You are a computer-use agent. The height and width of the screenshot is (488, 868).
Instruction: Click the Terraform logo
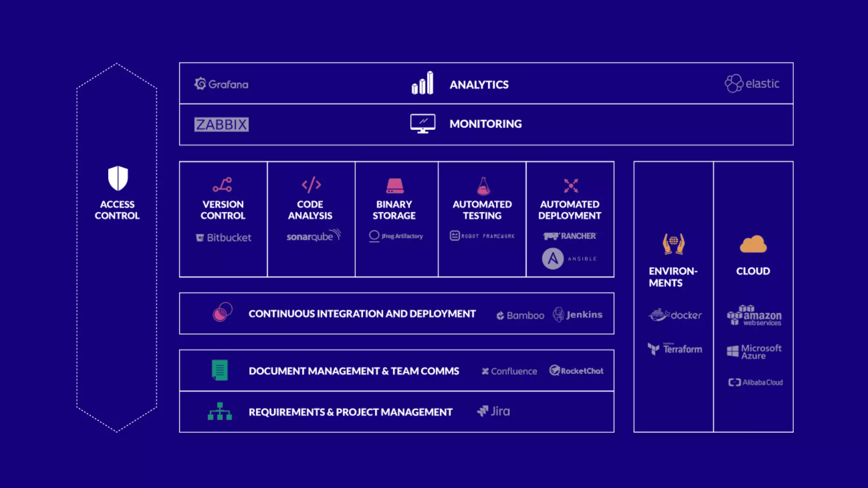coord(675,349)
